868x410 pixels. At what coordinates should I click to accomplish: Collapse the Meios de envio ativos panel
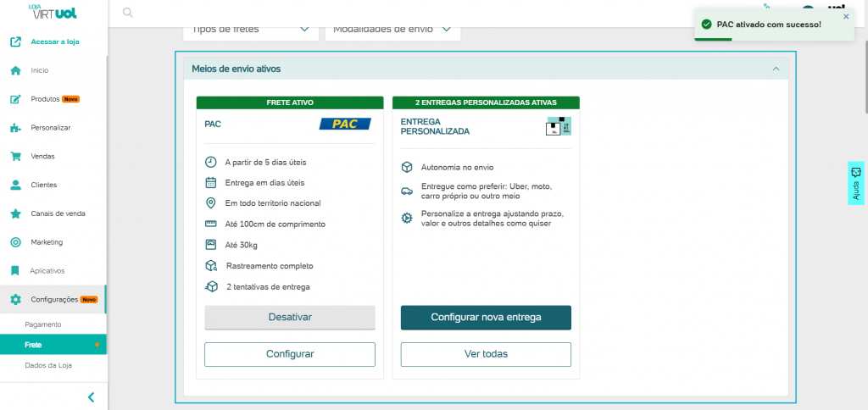point(774,69)
